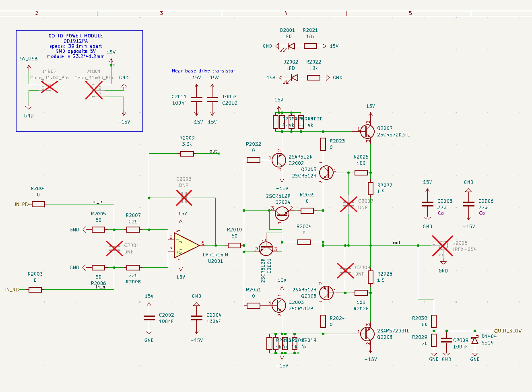
Task: Click the crossed-out J1801 connector symbol
Action: [94, 90]
